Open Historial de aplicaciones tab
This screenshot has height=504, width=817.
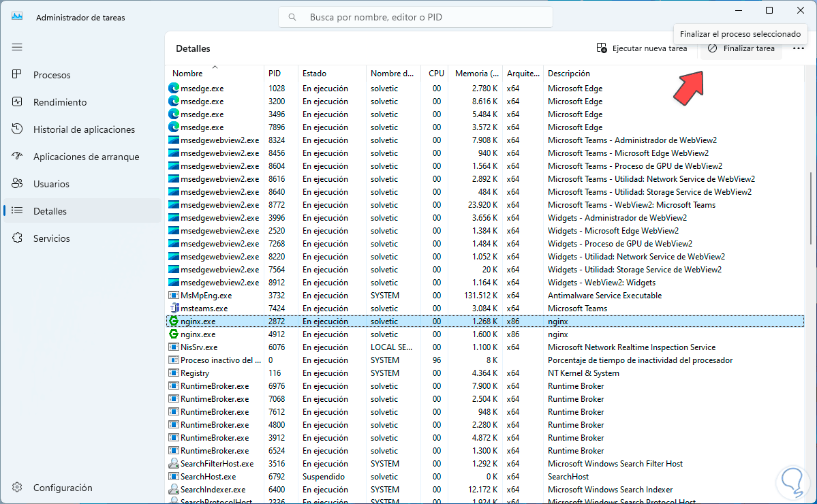pyautogui.click(x=82, y=129)
